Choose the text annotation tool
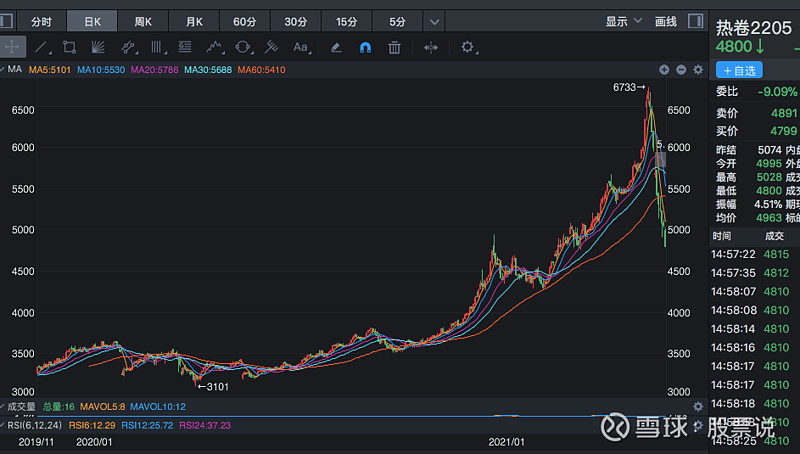Image resolution: width=800 pixels, height=454 pixels. click(300, 47)
